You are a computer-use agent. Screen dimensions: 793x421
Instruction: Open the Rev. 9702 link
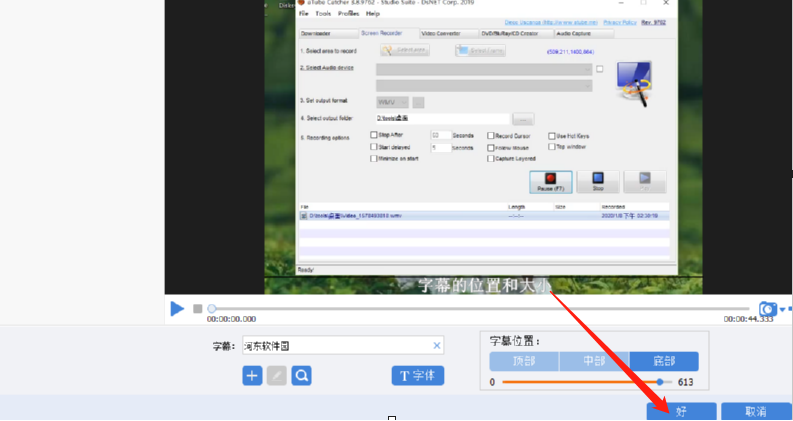653,22
